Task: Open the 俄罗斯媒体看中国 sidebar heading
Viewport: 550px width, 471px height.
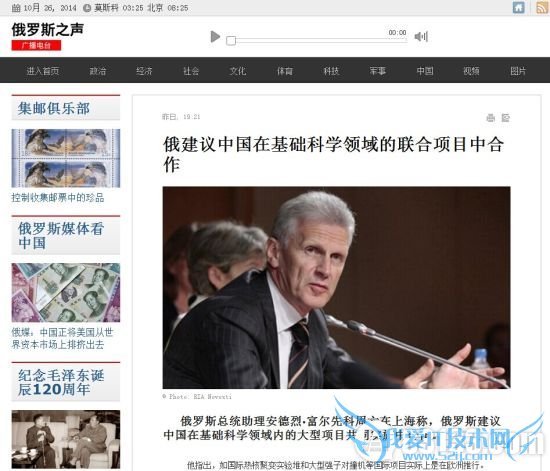Action: click(x=61, y=236)
